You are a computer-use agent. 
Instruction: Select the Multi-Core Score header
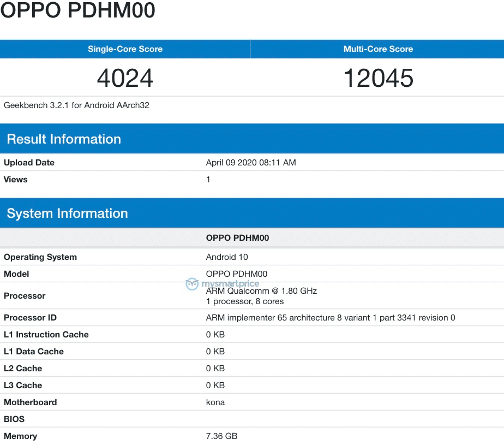coord(379,49)
